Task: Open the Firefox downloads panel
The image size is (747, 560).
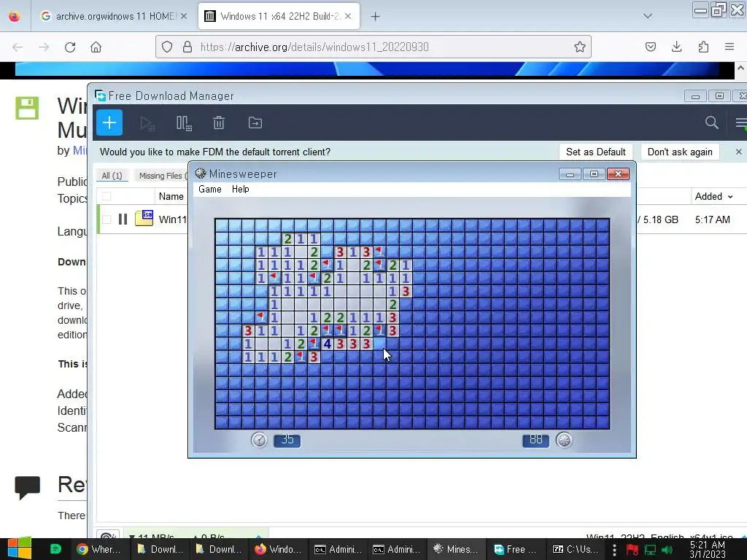Action: (676, 47)
